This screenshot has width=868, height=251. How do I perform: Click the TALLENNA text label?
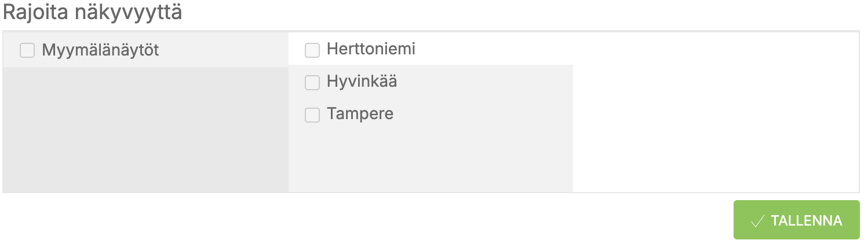806,221
